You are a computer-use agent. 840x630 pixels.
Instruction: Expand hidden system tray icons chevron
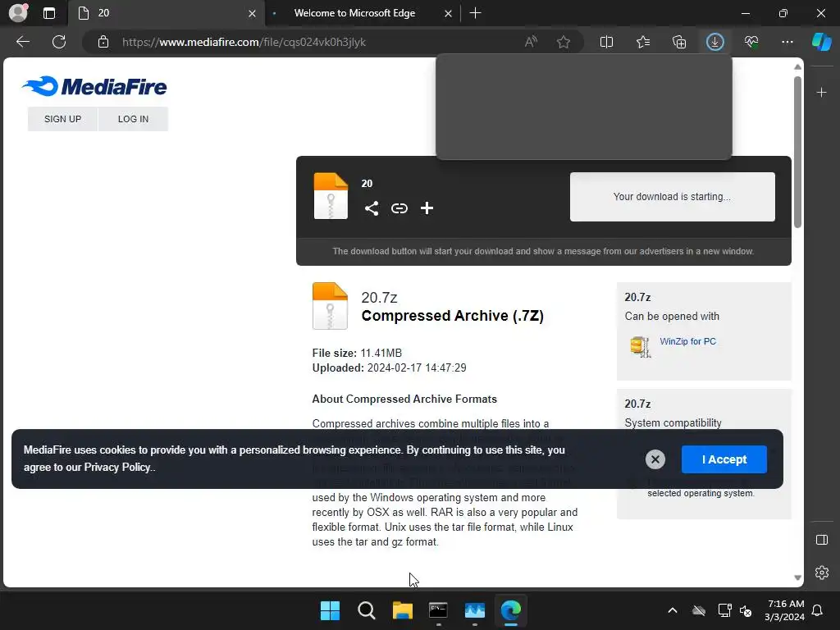click(x=673, y=610)
